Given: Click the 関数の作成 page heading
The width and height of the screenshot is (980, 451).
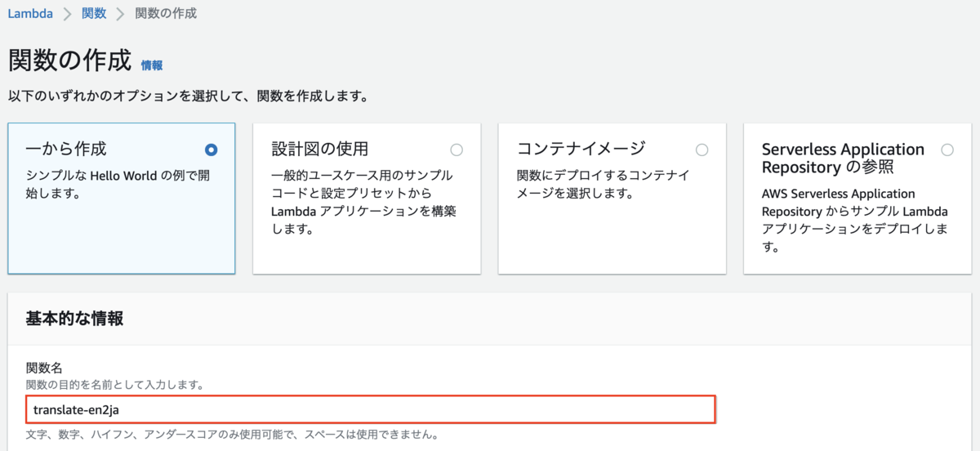Looking at the screenshot, I should (69, 61).
